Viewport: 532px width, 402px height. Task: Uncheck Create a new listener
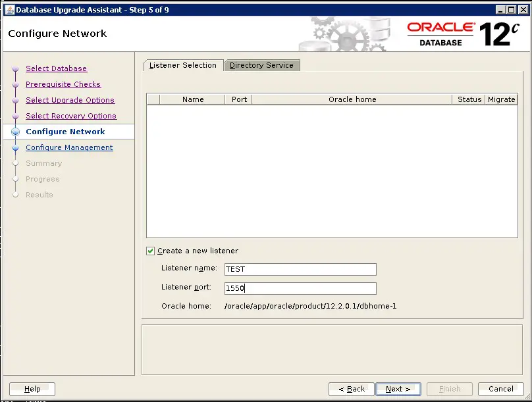click(x=150, y=251)
